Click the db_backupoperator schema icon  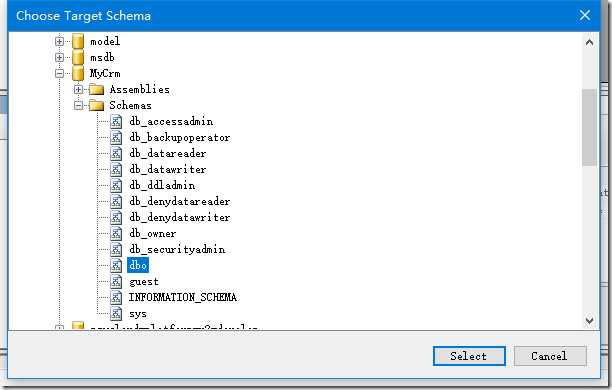click(x=116, y=137)
